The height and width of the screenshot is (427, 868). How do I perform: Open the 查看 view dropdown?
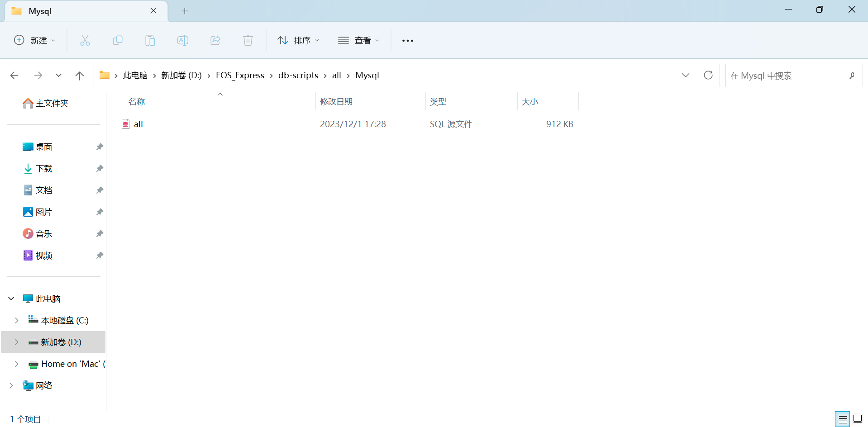pyautogui.click(x=358, y=40)
